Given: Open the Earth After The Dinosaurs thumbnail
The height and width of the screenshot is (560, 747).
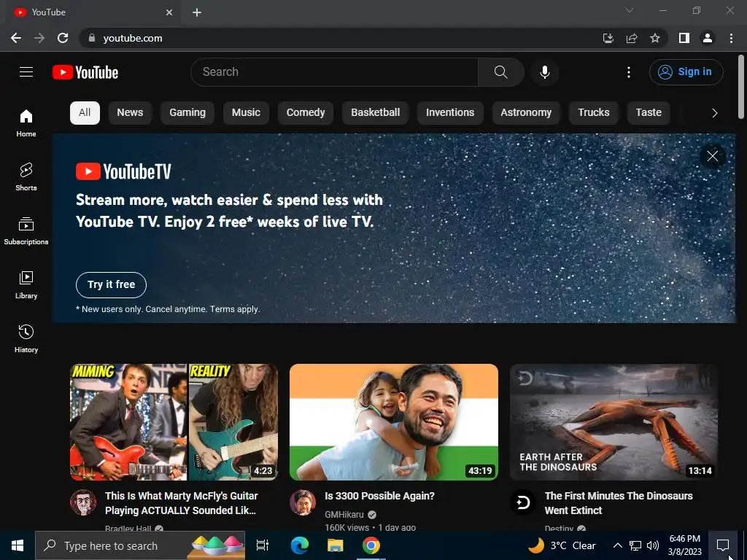Looking at the screenshot, I should (x=614, y=422).
